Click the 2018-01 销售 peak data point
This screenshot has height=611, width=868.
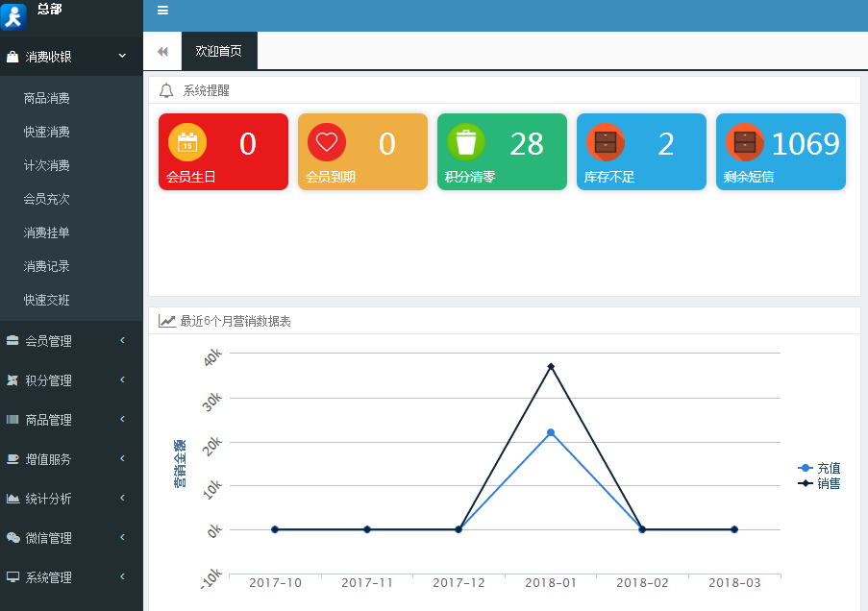tap(551, 366)
